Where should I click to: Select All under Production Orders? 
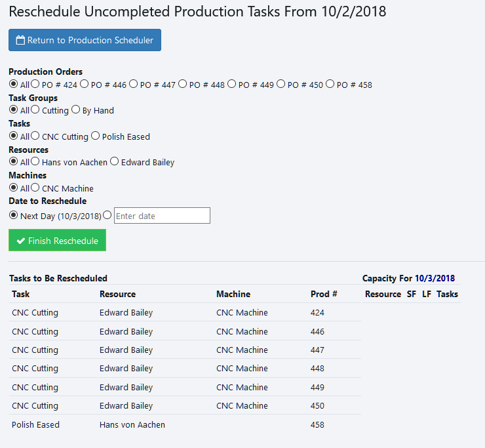14,84
